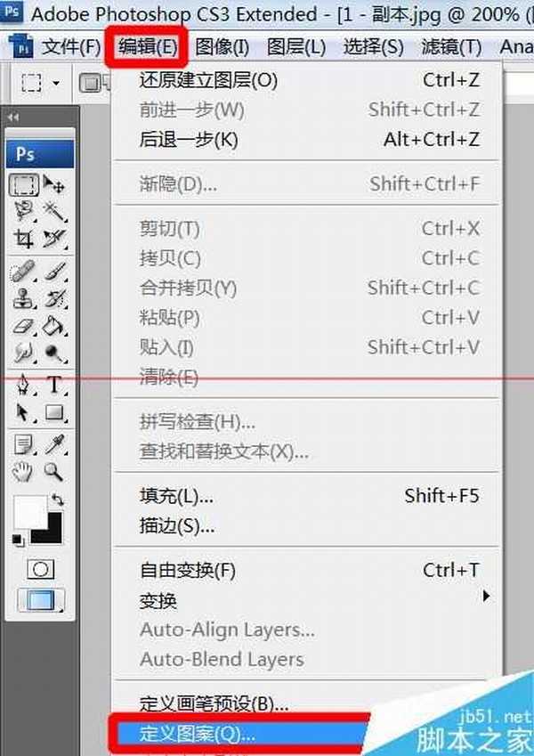534x756 pixels.
Task: Select the Clone Stamp tool
Action: (x=24, y=300)
